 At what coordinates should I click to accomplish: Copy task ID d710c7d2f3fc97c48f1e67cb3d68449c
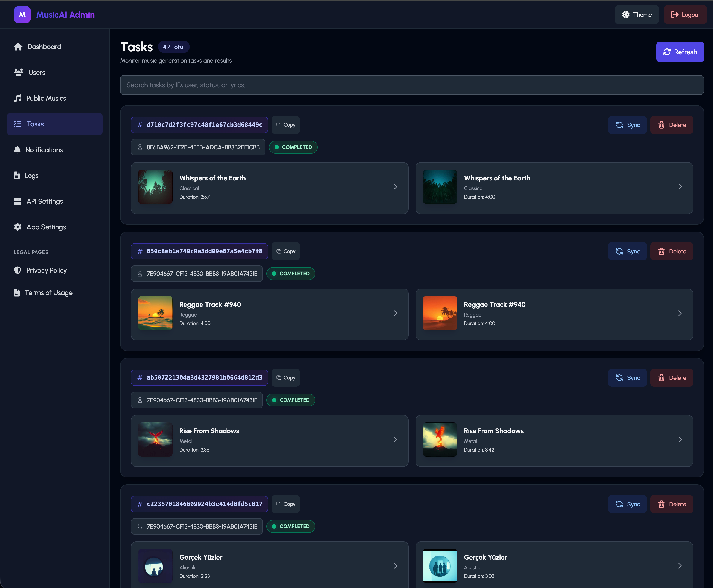pyautogui.click(x=285, y=125)
